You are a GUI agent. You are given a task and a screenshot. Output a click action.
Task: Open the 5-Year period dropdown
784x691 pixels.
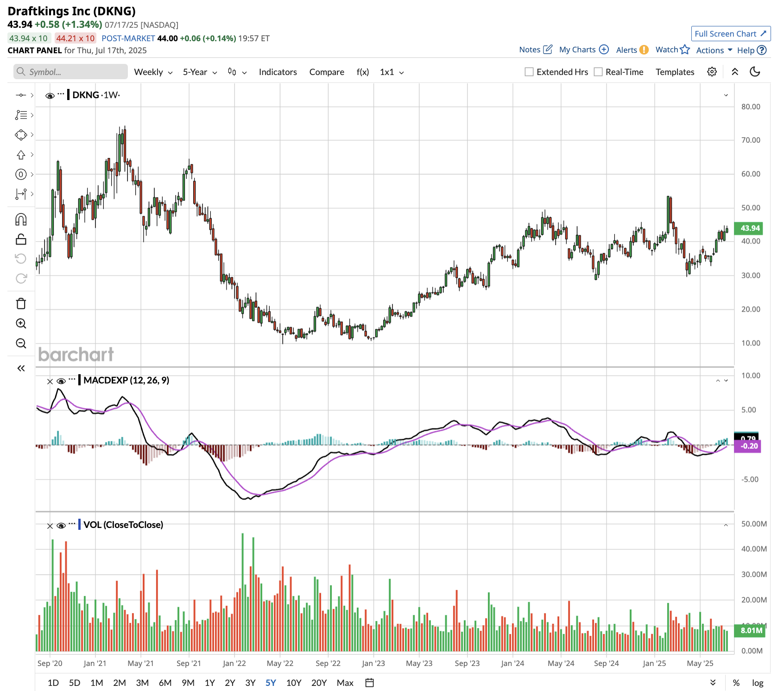(x=200, y=72)
